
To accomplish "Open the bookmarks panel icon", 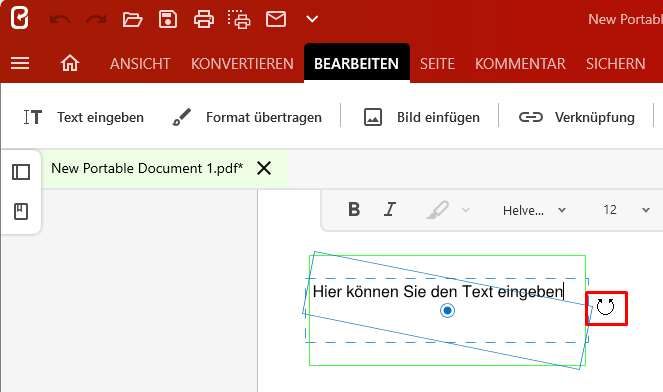I will click(x=21, y=211).
